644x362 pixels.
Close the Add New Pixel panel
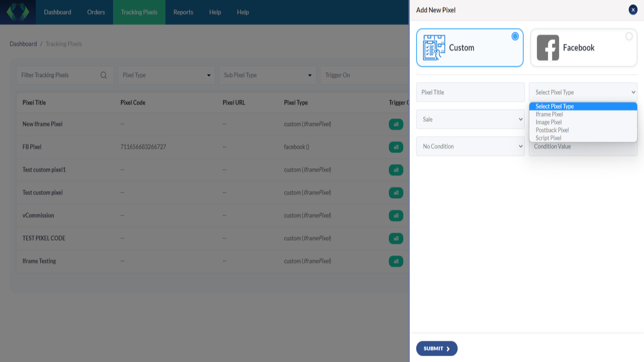coord(633,10)
